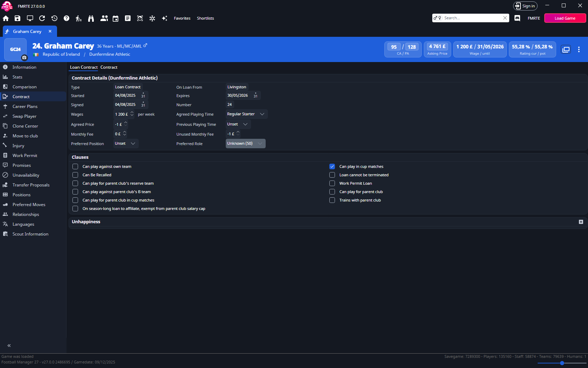Select the Loan Contract tab
Screen dimensions: 588x368
coord(84,67)
